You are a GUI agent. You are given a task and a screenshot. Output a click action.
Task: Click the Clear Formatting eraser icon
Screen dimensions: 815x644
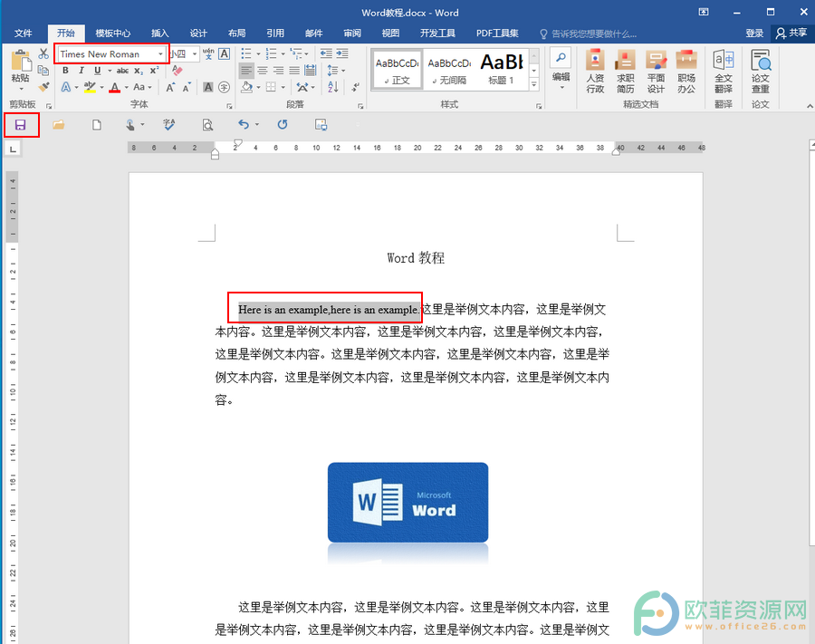point(177,70)
